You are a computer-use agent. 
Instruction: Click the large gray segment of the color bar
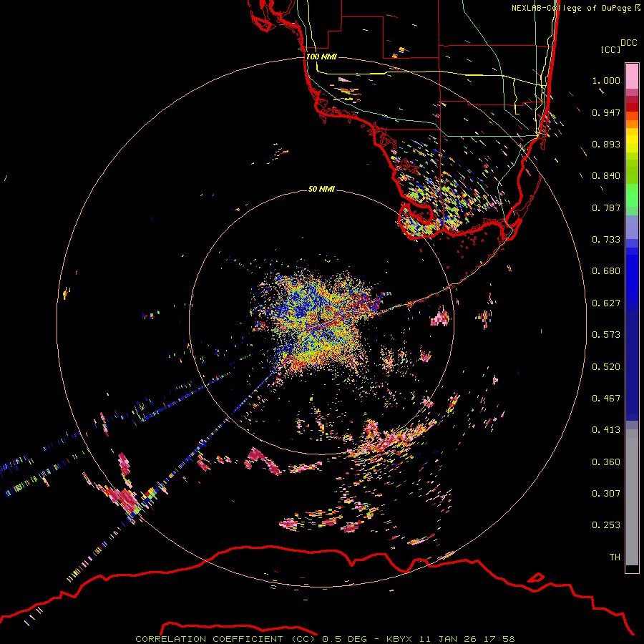click(x=632, y=497)
